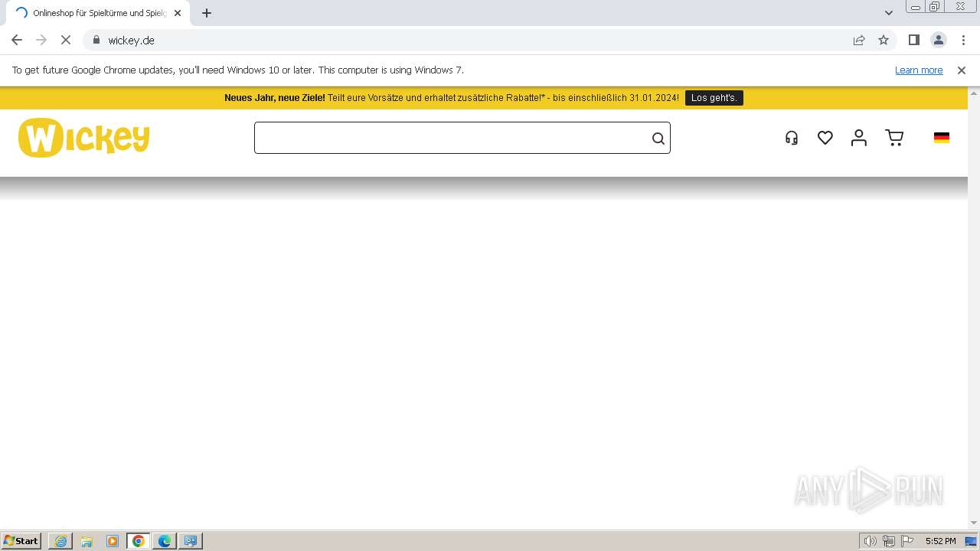Viewport: 980px width, 551px height.
Task: Click 'Neues Jahr, neue Ziele!' promo text
Action: click(x=275, y=98)
